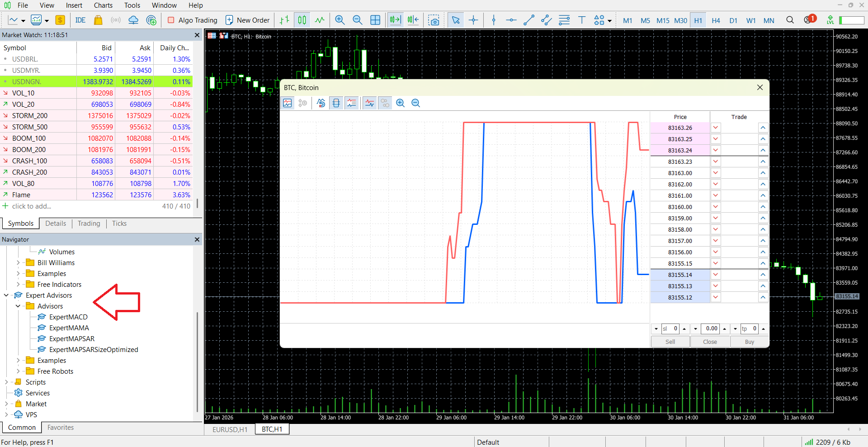This screenshot has height=447, width=868.
Task: Open the MetaEditor IDE
Action: coord(80,20)
